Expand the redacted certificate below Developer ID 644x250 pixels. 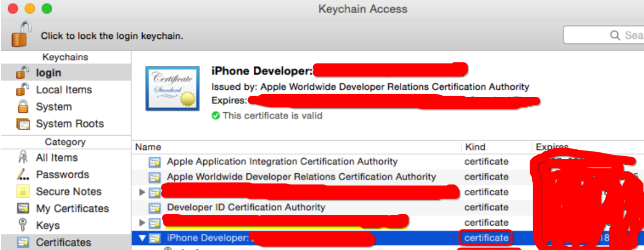pyautogui.click(x=142, y=223)
